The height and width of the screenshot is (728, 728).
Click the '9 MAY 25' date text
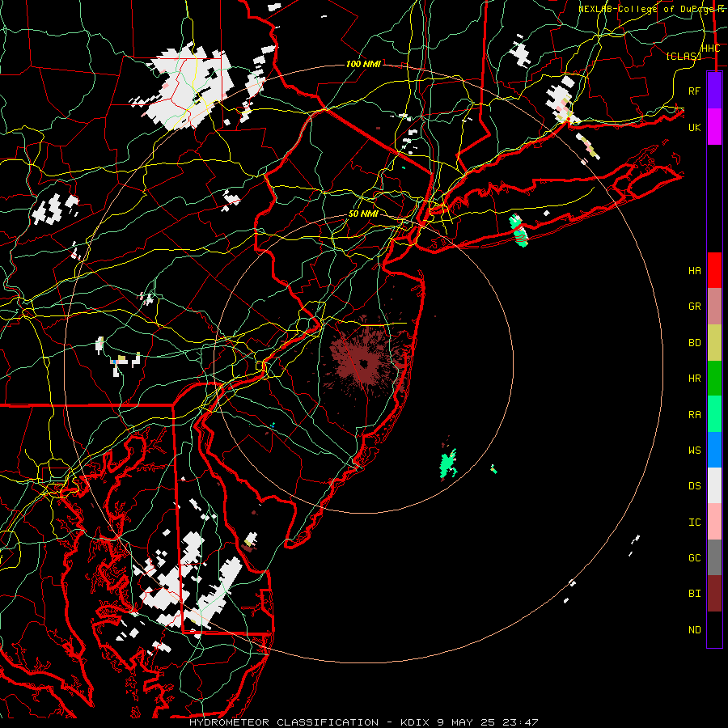pyautogui.click(x=467, y=722)
